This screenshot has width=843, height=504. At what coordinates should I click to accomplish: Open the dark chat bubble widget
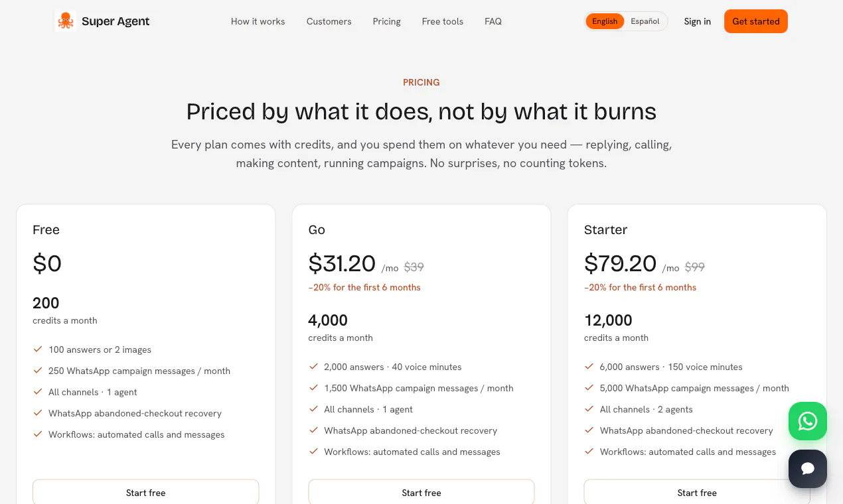pyautogui.click(x=808, y=469)
